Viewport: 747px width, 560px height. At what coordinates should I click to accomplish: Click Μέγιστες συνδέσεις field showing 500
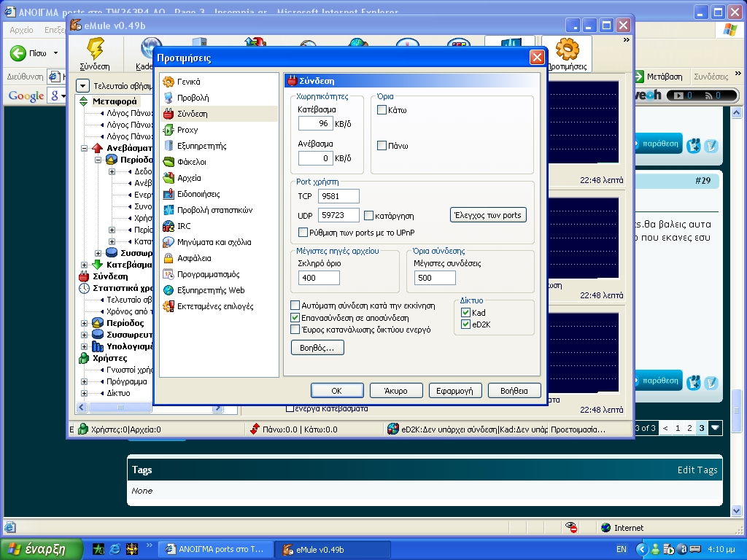(435, 278)
